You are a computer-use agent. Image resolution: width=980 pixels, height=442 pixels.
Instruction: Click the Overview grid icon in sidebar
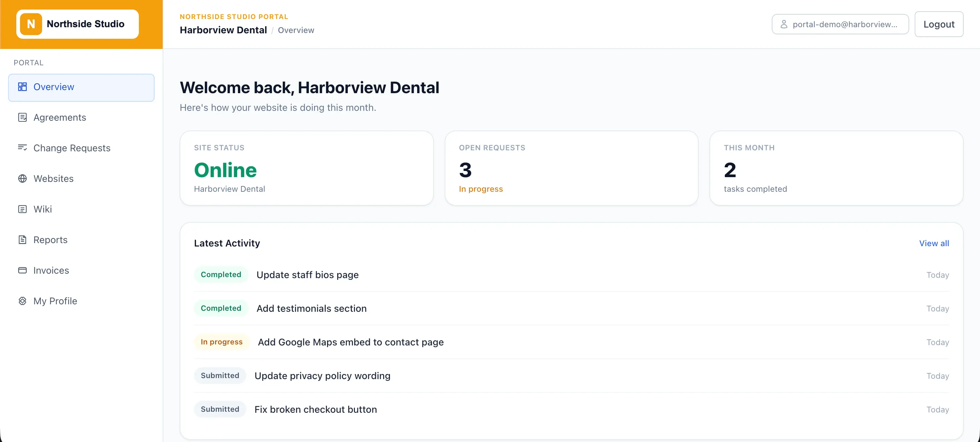point(22,87)
